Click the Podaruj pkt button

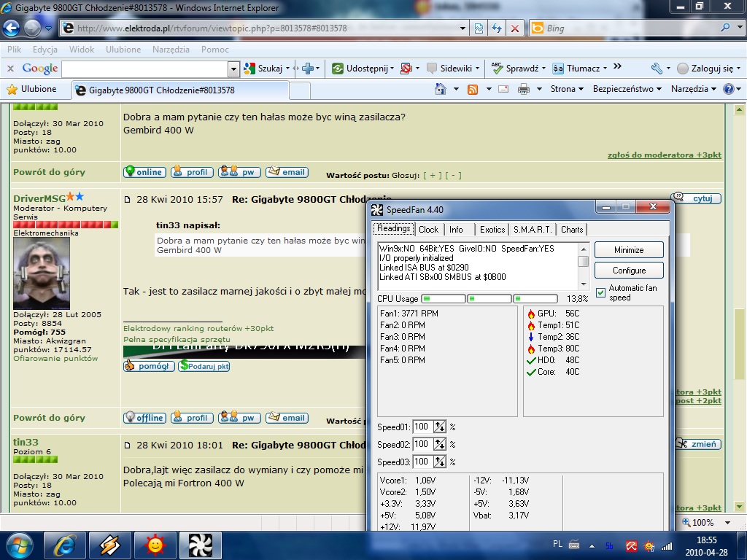click(204, 366)
